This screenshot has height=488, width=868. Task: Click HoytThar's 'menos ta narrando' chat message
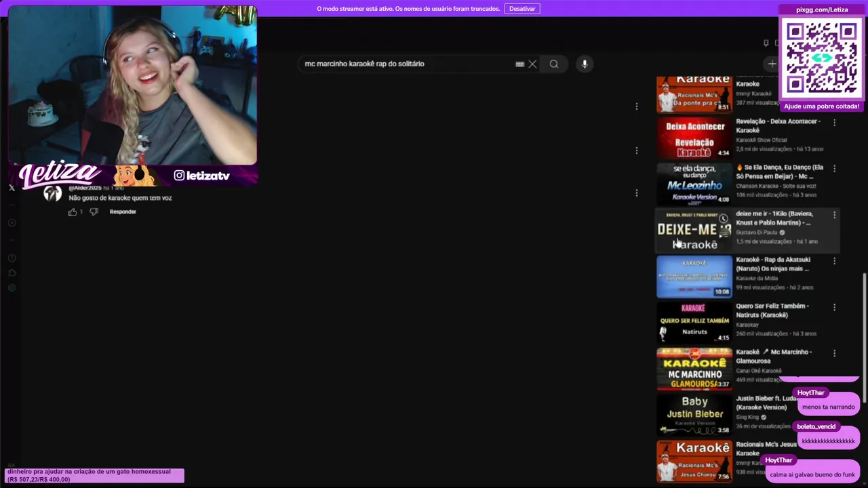828,407
